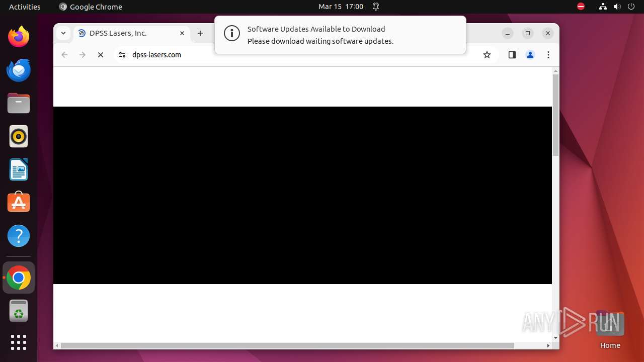
Task: Close the Chrome window
Action: (x=548, y=33)
